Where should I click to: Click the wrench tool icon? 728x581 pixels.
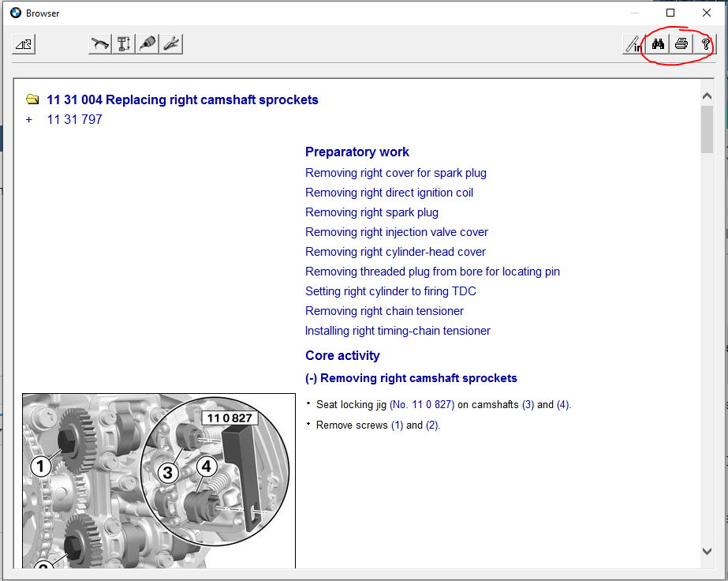[x=171, y=44]
